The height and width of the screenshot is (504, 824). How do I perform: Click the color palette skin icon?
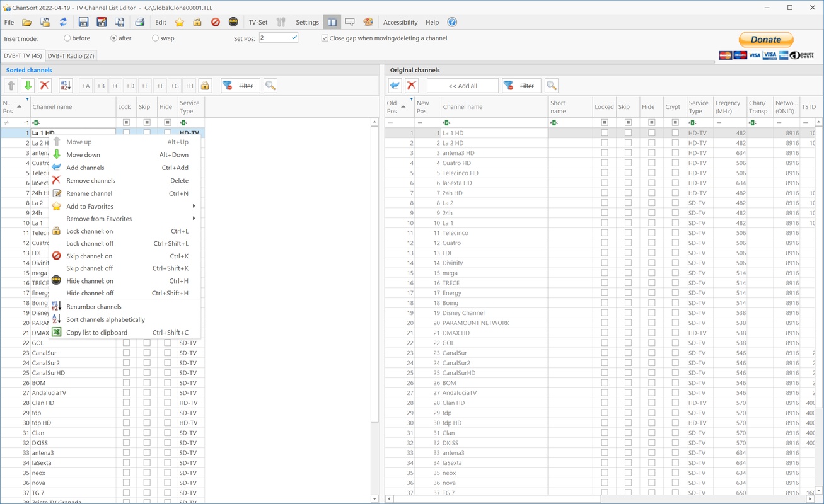point(368,22)
